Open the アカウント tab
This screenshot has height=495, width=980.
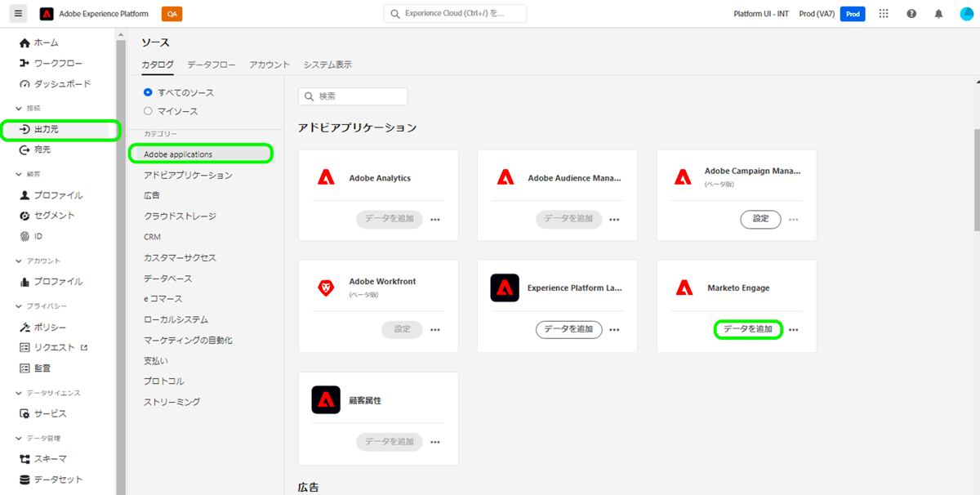point(269,64)
